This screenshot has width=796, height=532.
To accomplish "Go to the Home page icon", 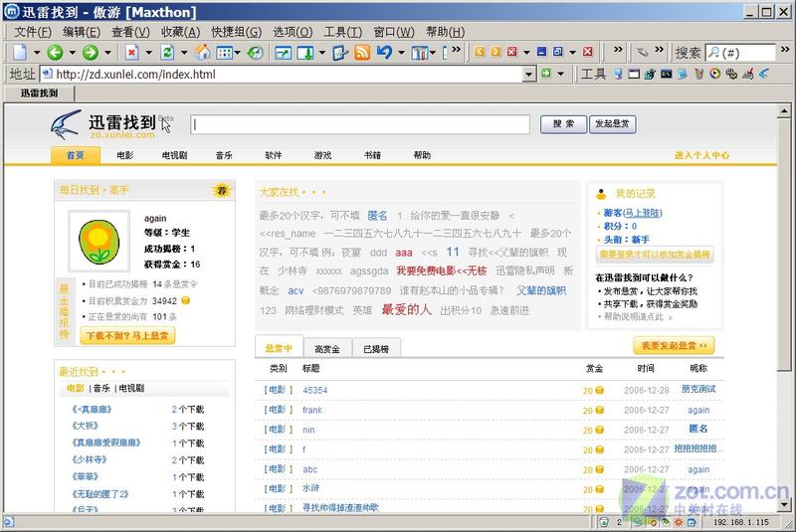I will pyautogui.click(x=203, y=53).
